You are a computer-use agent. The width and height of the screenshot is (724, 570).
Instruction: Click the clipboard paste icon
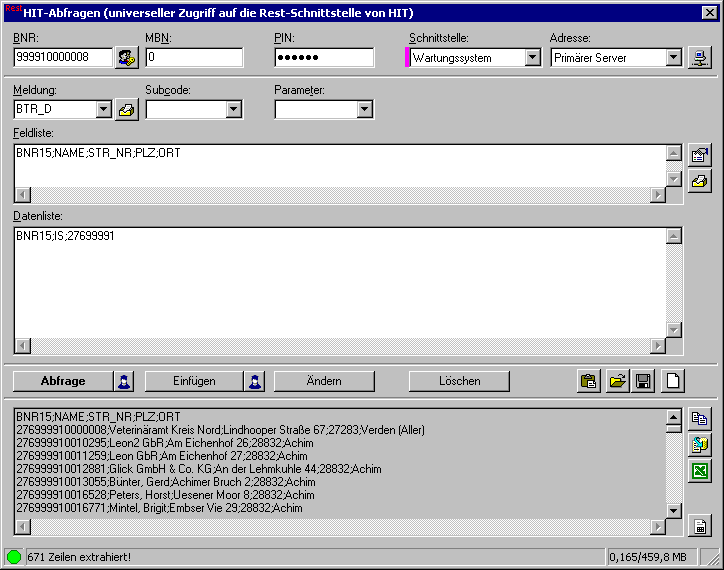pyautogui.click(x=589, y=381)
